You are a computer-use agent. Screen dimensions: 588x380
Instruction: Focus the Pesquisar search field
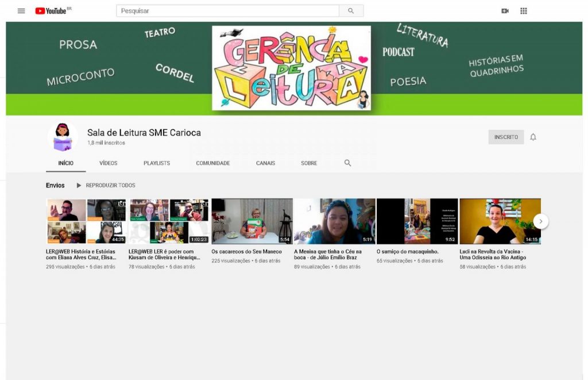[227, 11]
